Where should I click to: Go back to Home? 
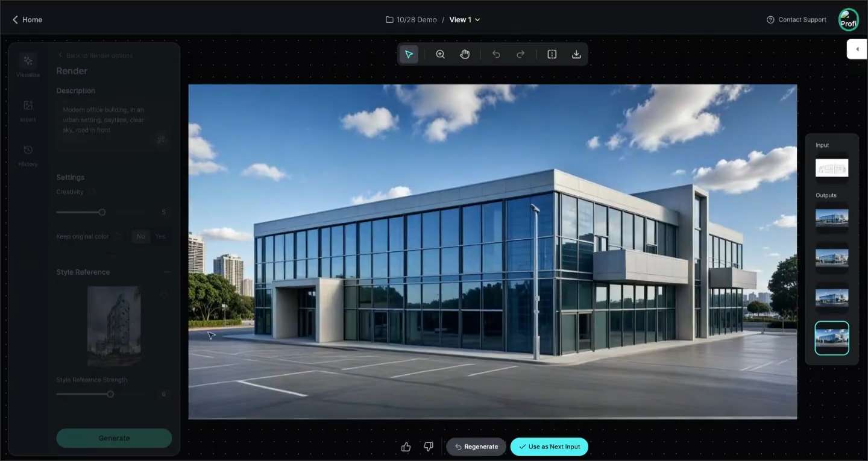(x=27, y=20)
